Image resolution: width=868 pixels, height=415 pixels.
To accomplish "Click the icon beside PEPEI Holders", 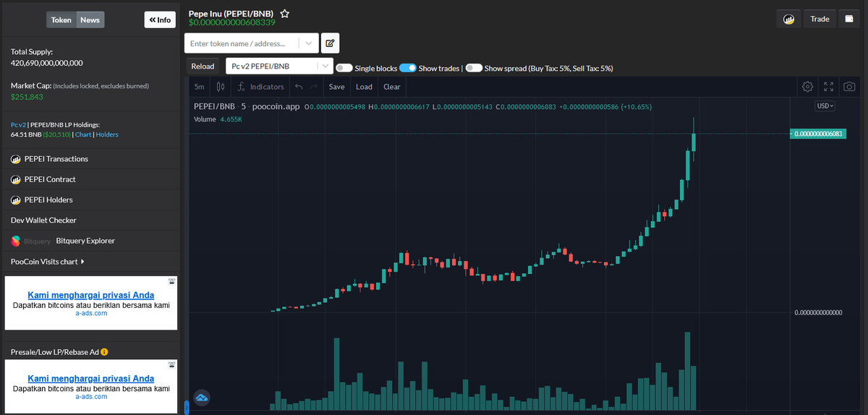I will point(16,200).
